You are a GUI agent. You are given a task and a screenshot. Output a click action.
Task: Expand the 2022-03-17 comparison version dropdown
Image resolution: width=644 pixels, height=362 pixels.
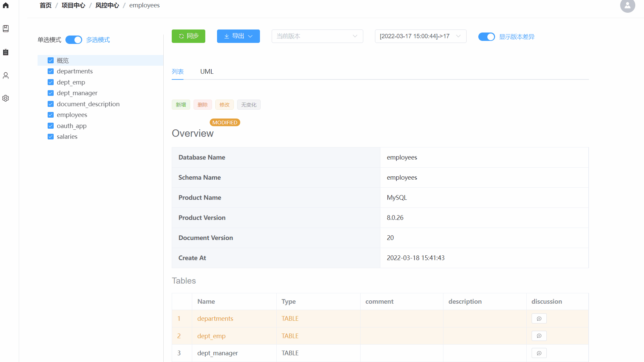tap(420, 36)
